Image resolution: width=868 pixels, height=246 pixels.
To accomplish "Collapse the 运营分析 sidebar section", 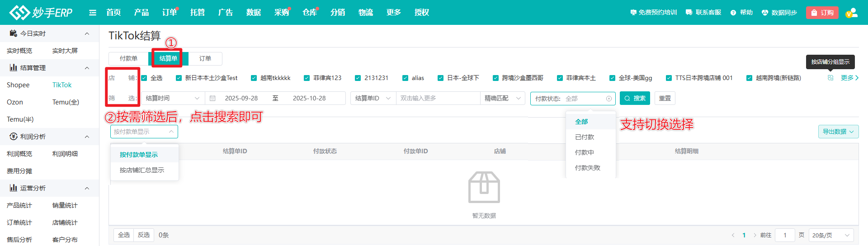I will (87, 188).
